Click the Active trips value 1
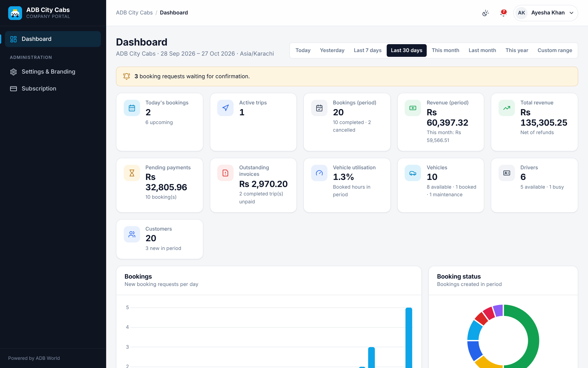 (242, 112)
